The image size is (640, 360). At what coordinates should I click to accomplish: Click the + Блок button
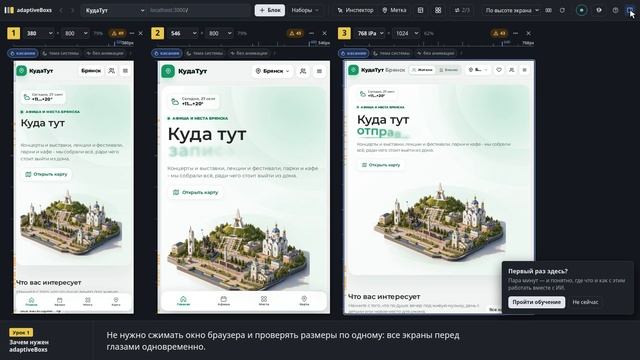tap(270, 10)
